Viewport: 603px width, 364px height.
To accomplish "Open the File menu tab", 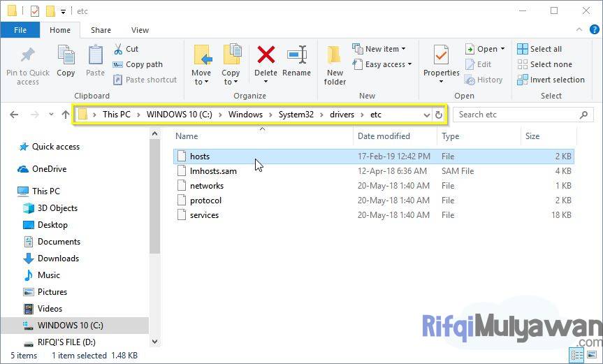I will 20,30.
